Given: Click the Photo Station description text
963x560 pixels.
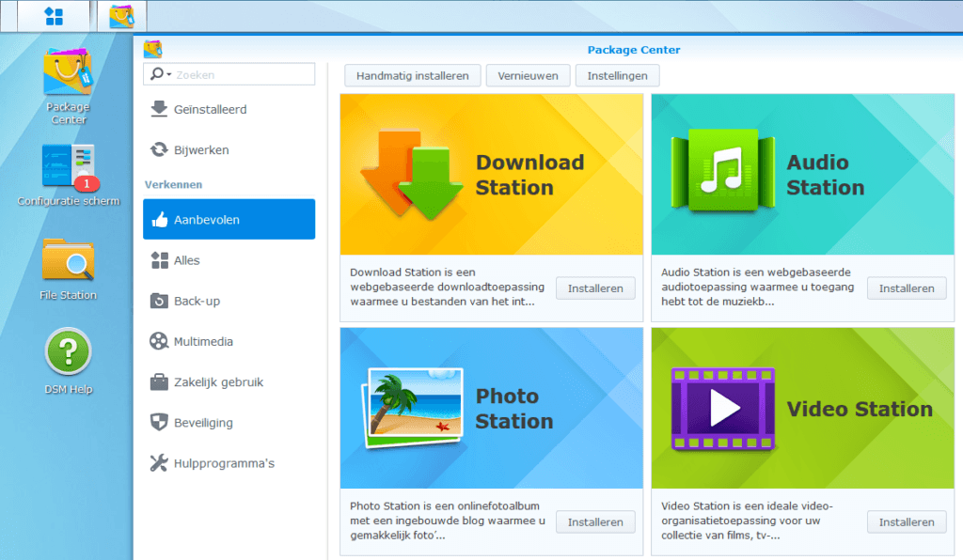Looking at the screenshot, I should click(x=447, y=521).
